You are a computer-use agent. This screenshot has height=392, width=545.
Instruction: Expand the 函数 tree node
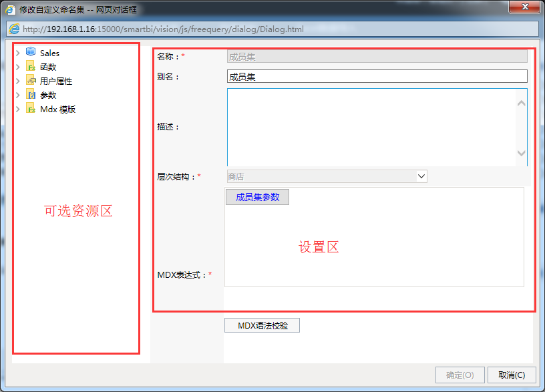[18, 67]
